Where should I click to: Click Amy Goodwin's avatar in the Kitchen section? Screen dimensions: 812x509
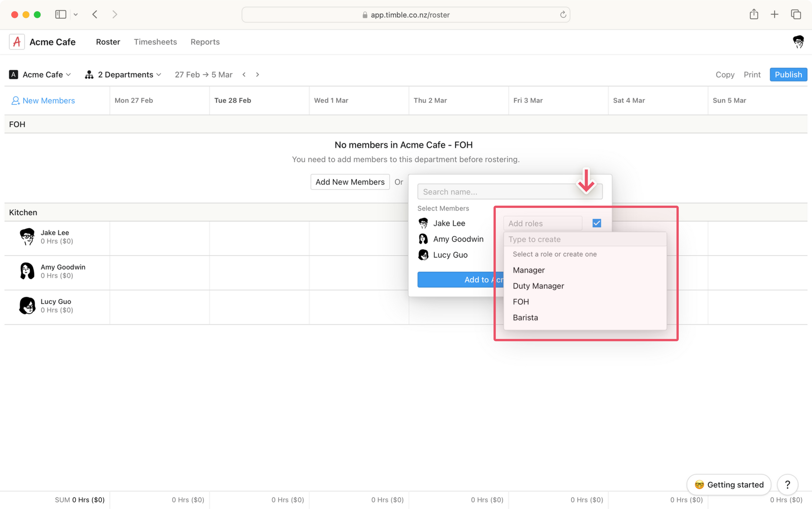point(27,271)
